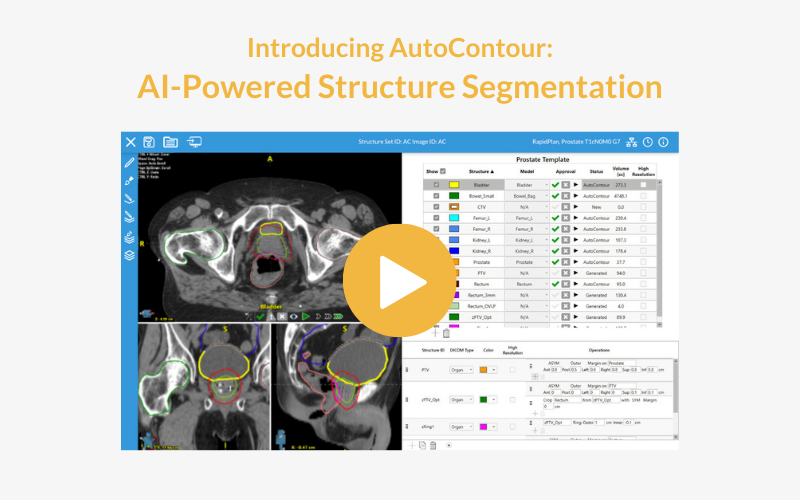The height and width of the screenshot is (500, 800).
Task: Open the folder icon in blue header
Action: pyautogui.click(x=170, y=142)
